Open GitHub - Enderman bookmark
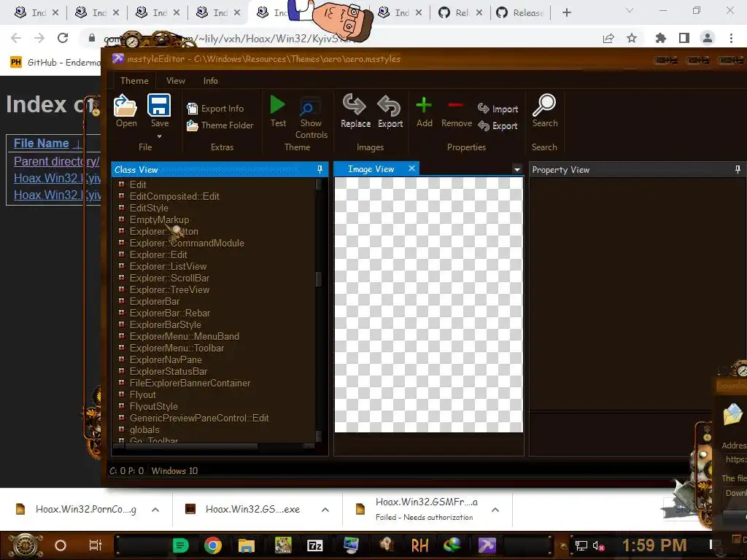Screen dimensions: 747x560 55,63
